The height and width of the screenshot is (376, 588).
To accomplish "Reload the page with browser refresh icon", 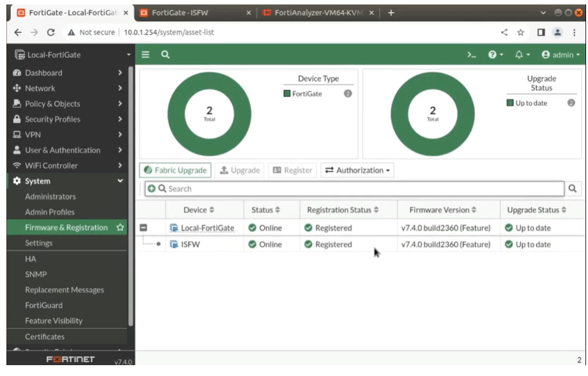I will point(51,32).
